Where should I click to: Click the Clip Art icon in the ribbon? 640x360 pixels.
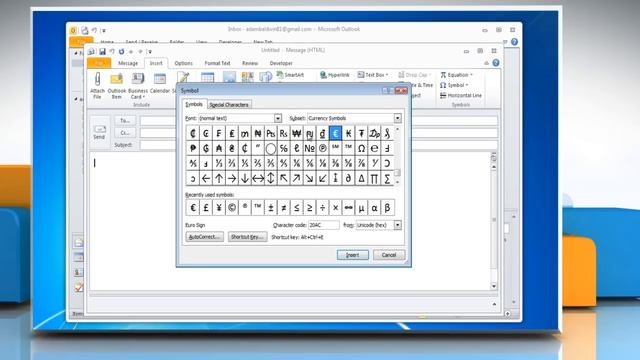(247, 77)
